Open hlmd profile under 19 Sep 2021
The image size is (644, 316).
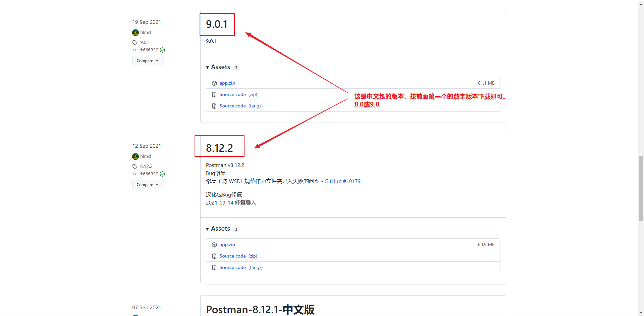146,33
